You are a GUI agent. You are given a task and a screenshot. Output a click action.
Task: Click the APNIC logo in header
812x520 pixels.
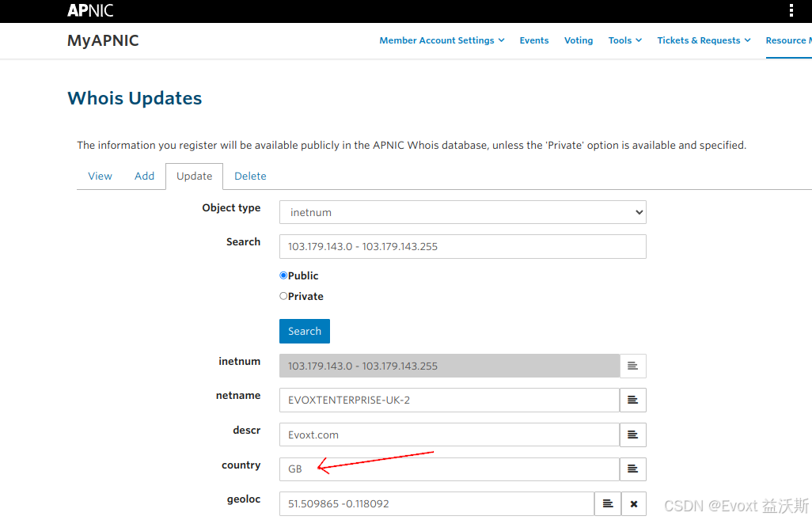coord(90,10)
